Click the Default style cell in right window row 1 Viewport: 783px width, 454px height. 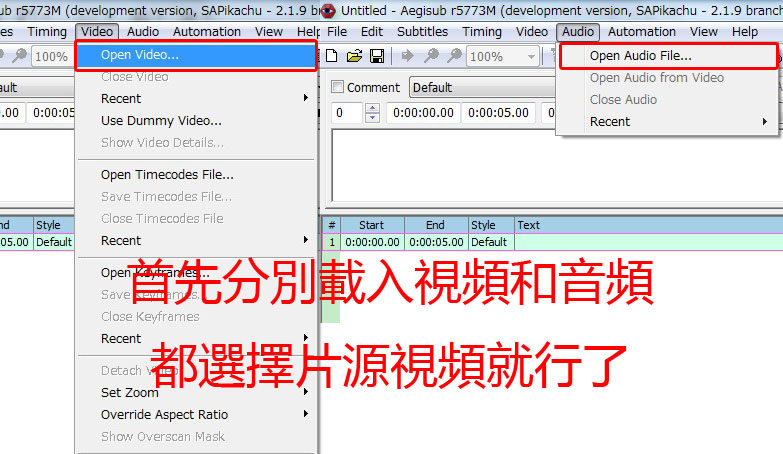click(491, 242)
